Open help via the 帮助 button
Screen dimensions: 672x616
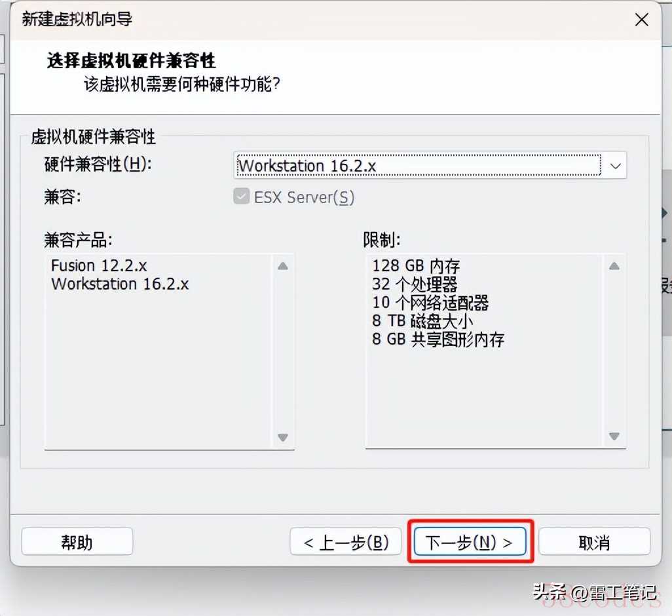coord(77,542)
